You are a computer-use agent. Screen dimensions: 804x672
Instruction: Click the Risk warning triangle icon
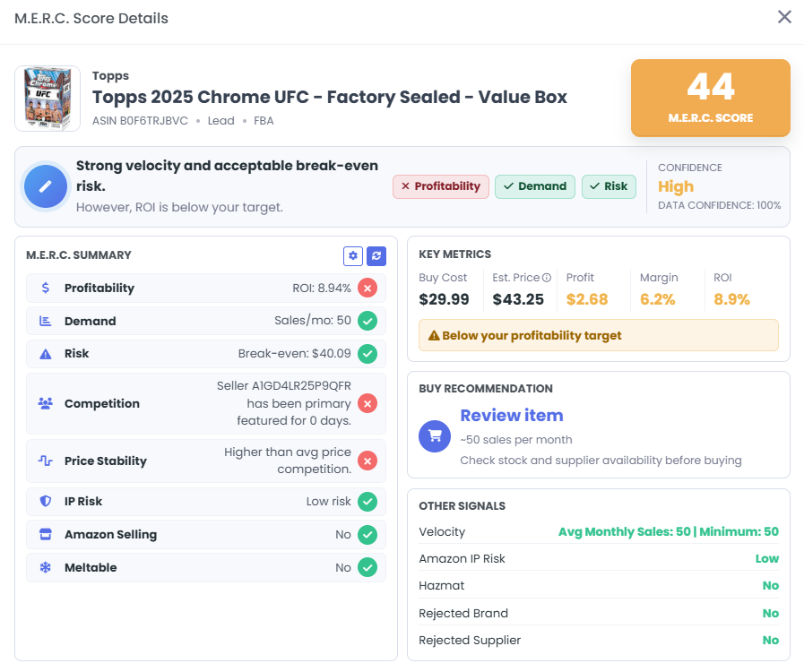(x=45, y=354)
